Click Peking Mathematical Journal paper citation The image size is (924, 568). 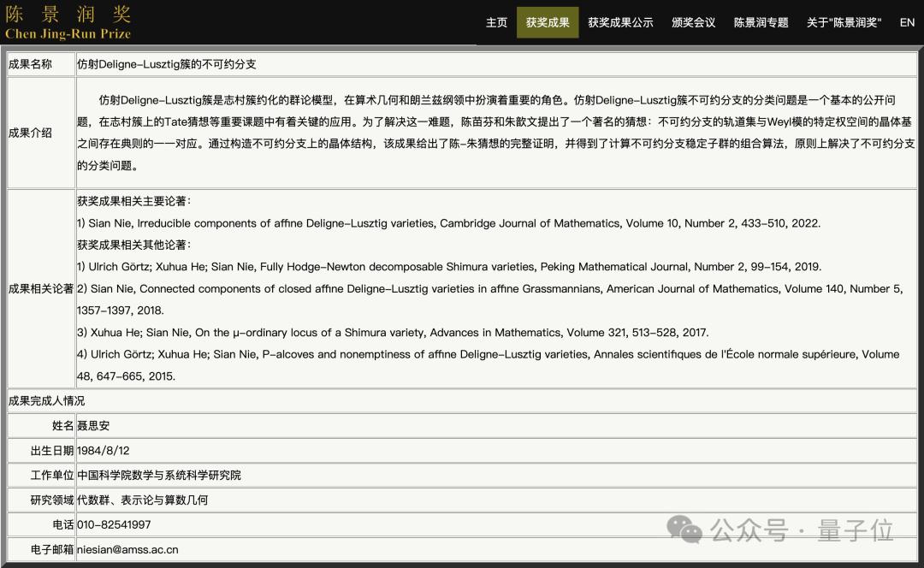tap(449, 266)
